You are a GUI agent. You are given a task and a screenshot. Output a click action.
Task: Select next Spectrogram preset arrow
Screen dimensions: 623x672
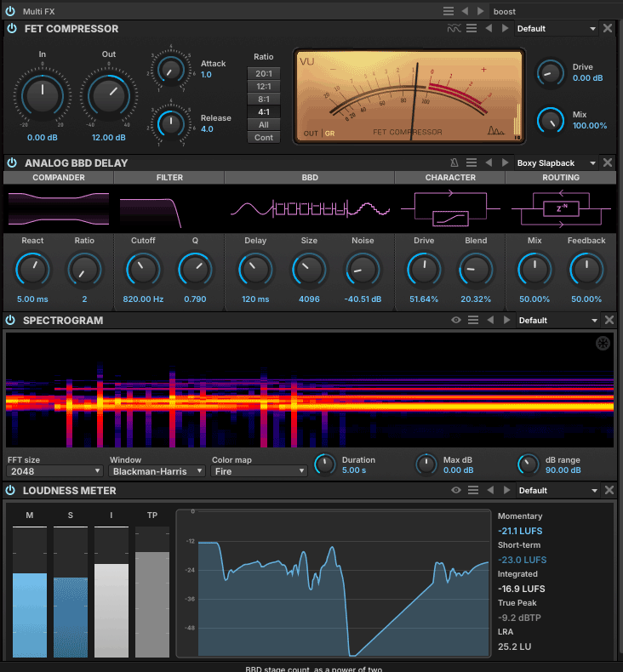click(x=506, y=320)
